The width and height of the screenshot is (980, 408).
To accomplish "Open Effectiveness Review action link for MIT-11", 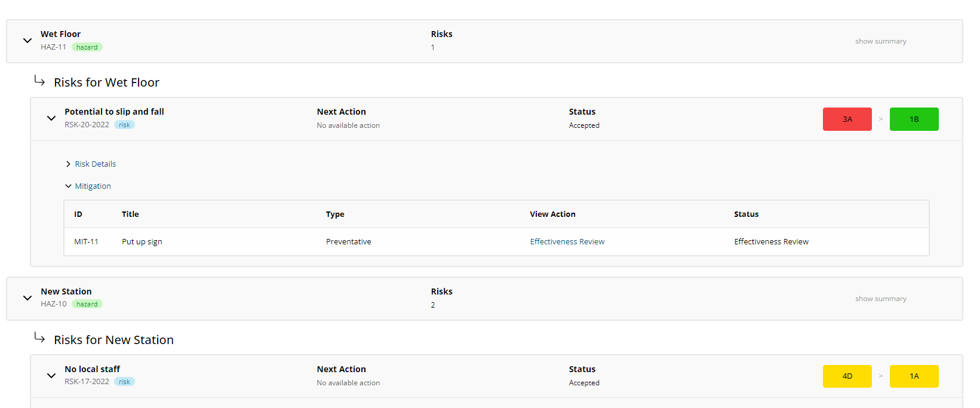I will 567,242.
